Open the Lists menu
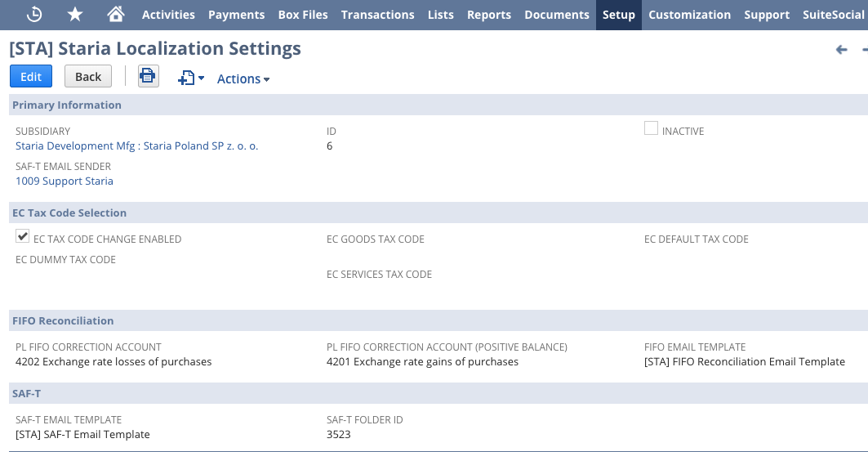Viewport: 868px width, 452px height. 441,15
